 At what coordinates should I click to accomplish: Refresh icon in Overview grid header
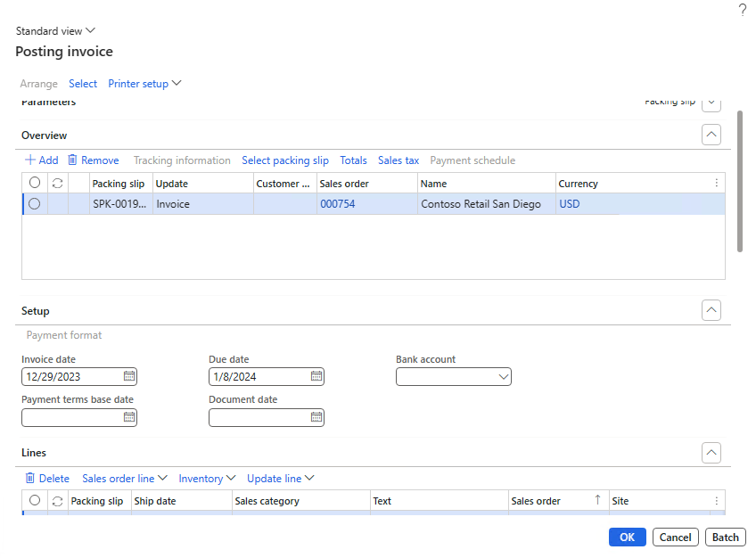pyautogui.click(x=57, y=183)
